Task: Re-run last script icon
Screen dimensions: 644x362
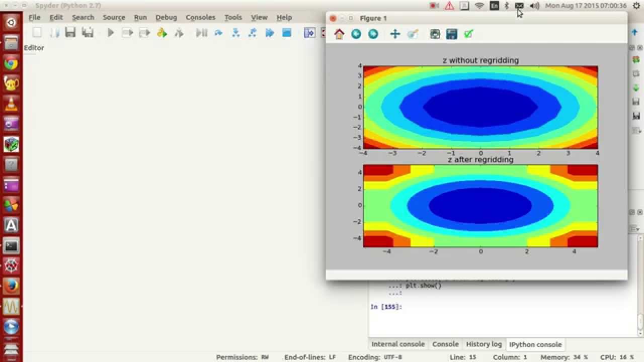Action: tap(179, 33)
